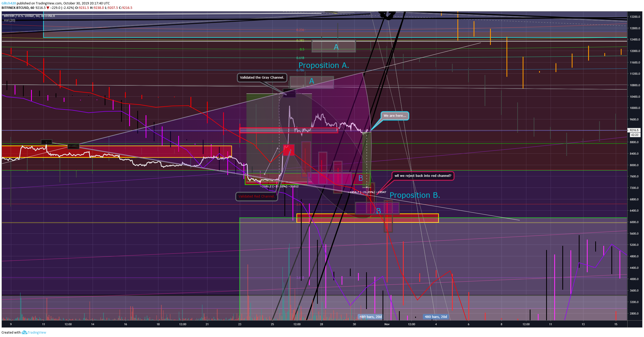The height and width of the screenshot is (337, 644).
Task: Select the 'Validated the Gray Channel.' callout
Action: tap(262, 78)
